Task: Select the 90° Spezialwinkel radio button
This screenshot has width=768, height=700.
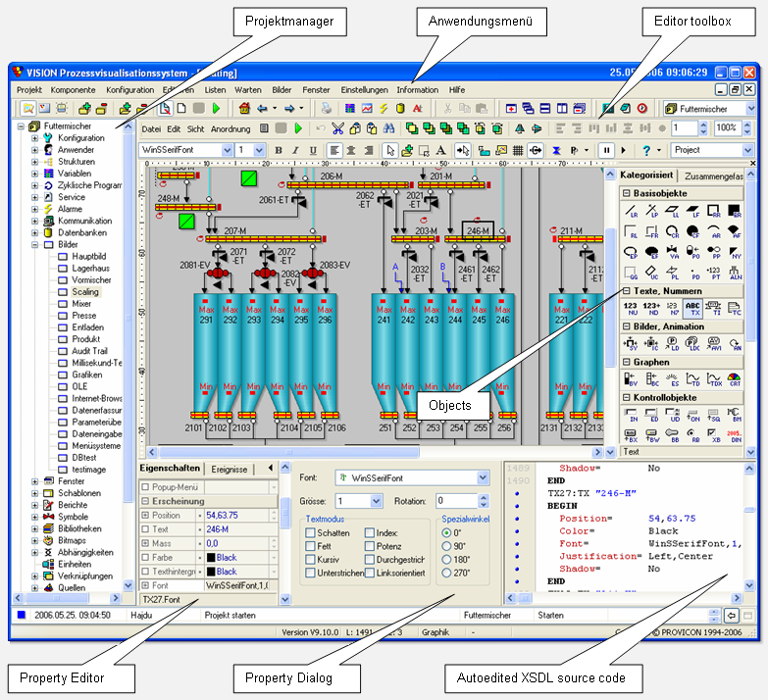Action: pyautogui.click(x=447, y=546)
